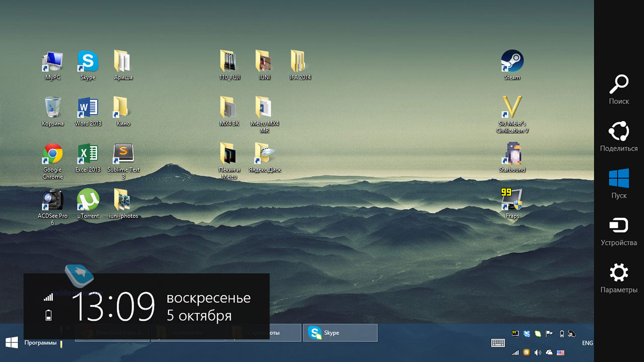Open the Пекин и Meizu folder
This screenshot has height=362, width=644.
pyautogui.click(x=229, y=161)
